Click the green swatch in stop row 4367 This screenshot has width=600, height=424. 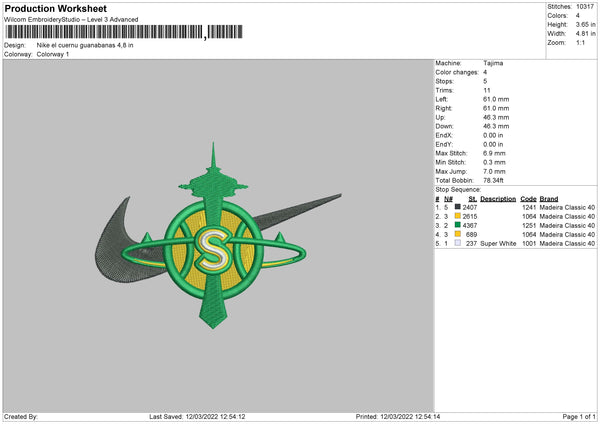pos(457,225)
